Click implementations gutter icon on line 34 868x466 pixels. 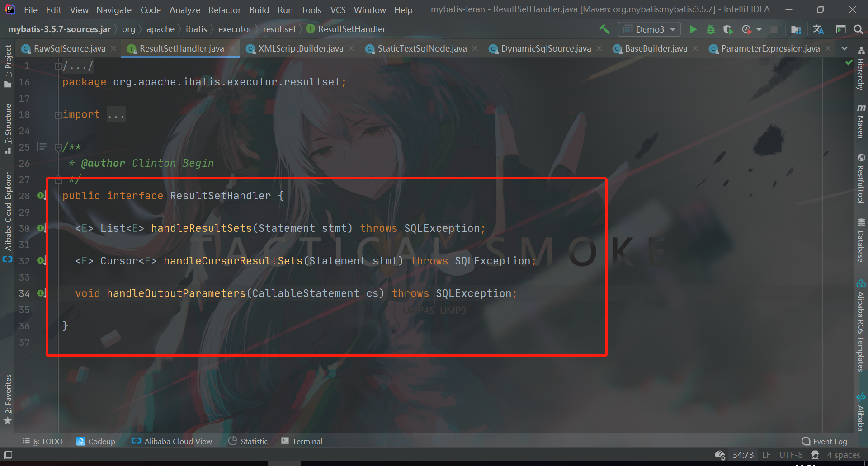tap(41, 293)
